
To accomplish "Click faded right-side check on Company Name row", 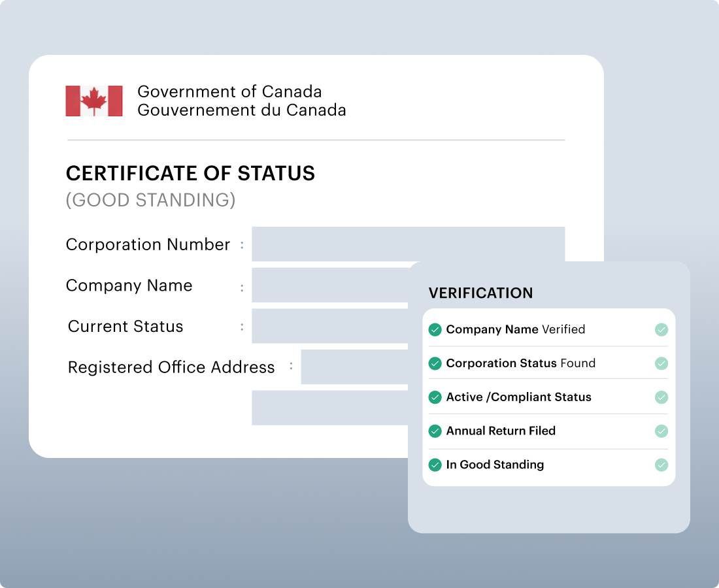I will pos(661,329).
